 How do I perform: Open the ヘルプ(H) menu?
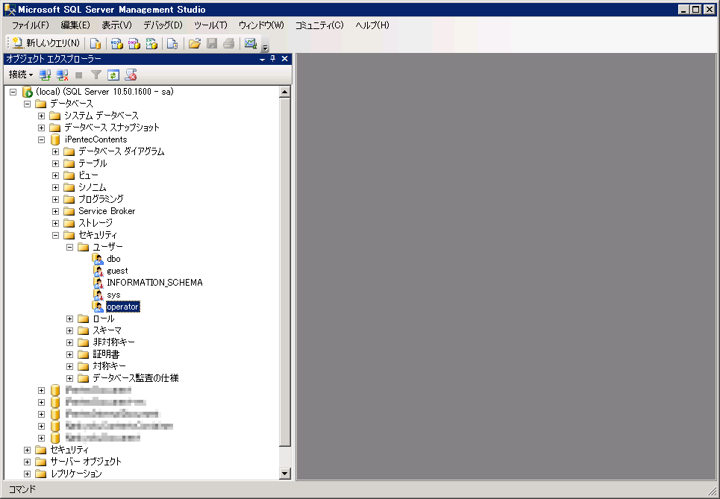[x=372, y=25]
